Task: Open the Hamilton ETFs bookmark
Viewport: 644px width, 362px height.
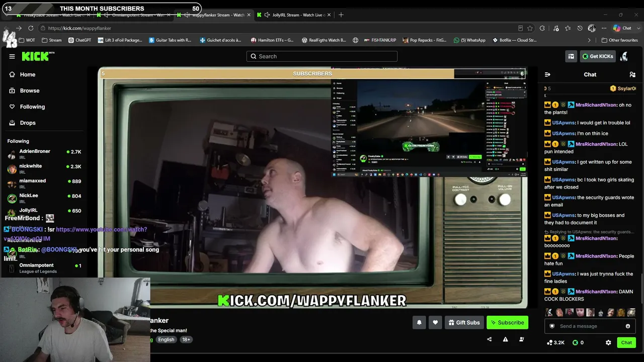Action: tap(272, 40)
